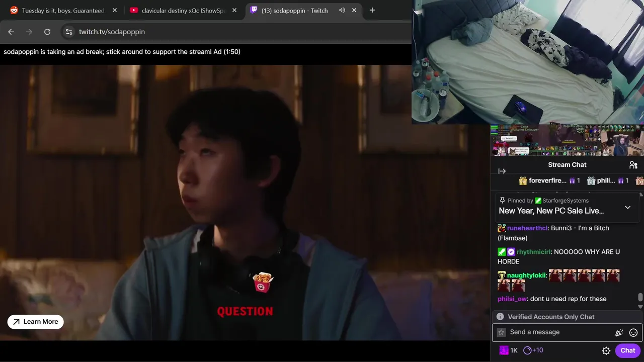Click the browser forward arrow
The width and height of the screenshot is (644, 362).
(29, 32)
